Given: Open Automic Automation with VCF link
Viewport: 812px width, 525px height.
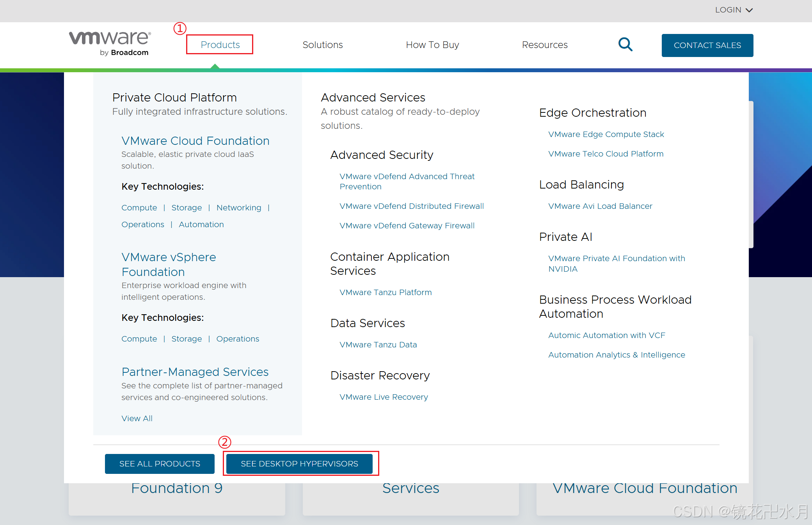Looking at the screenshot, I should pos(606,335).
